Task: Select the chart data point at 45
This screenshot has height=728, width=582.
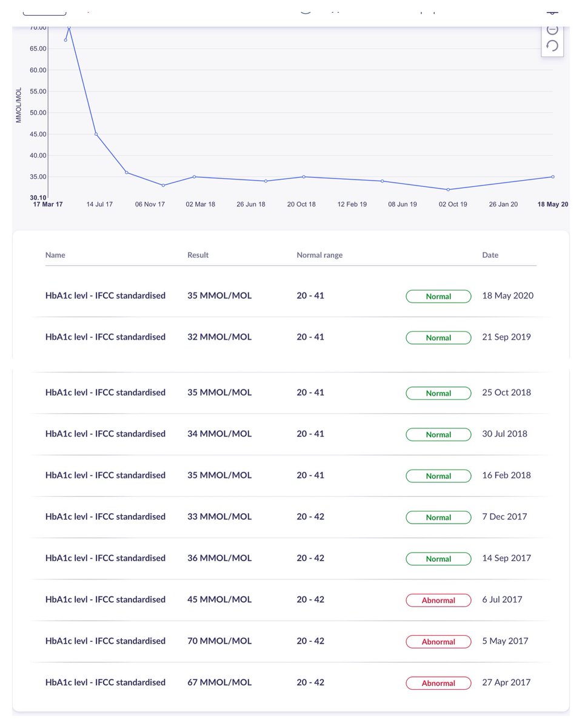Action: pos(96,134)
